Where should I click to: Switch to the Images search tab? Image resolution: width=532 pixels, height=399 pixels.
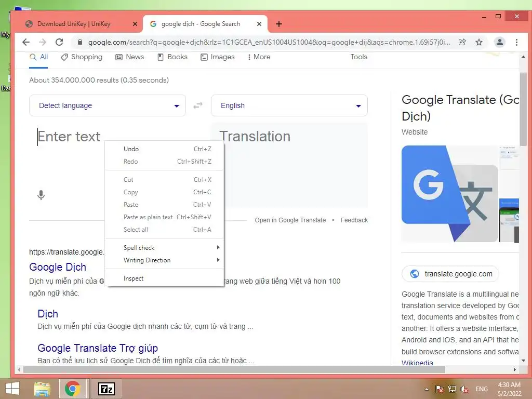tap(218, 57)
